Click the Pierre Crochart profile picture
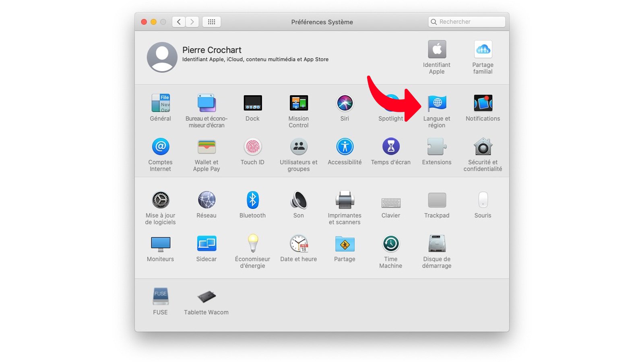Screen dimensions: 644x362 (162, 57)
